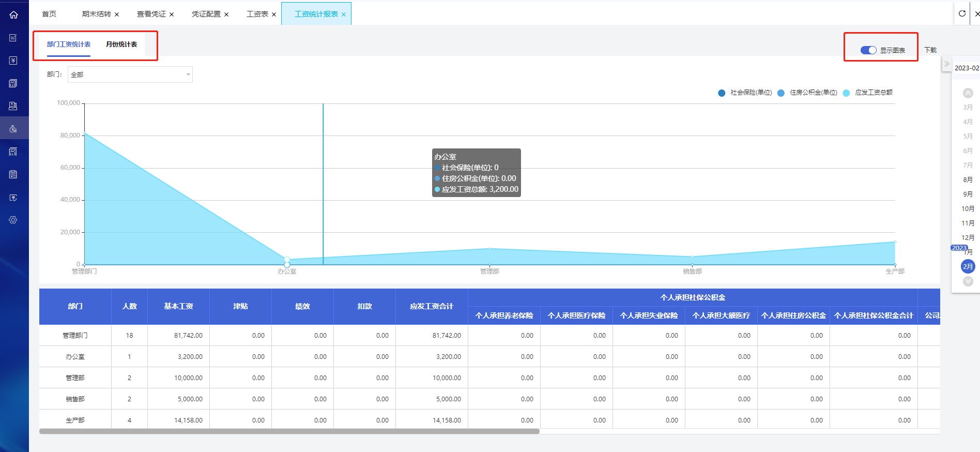Select the 部门工资统计表 sub-tab
Image resolution: width=980 pixels, height=452 pixels.
click(69, 44)
